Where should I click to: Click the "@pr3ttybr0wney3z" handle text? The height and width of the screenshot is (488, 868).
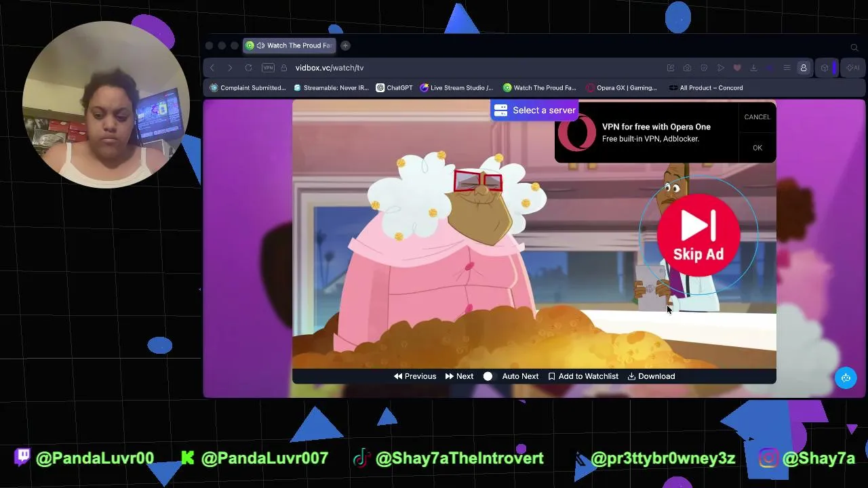click(x=663, y=458)
